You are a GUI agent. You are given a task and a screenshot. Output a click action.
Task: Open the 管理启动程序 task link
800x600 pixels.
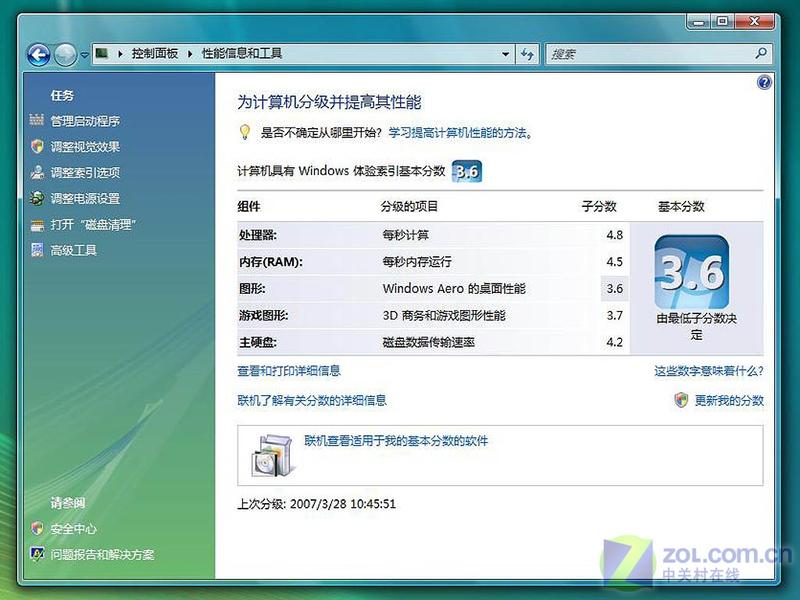click(x=85, y=121)
